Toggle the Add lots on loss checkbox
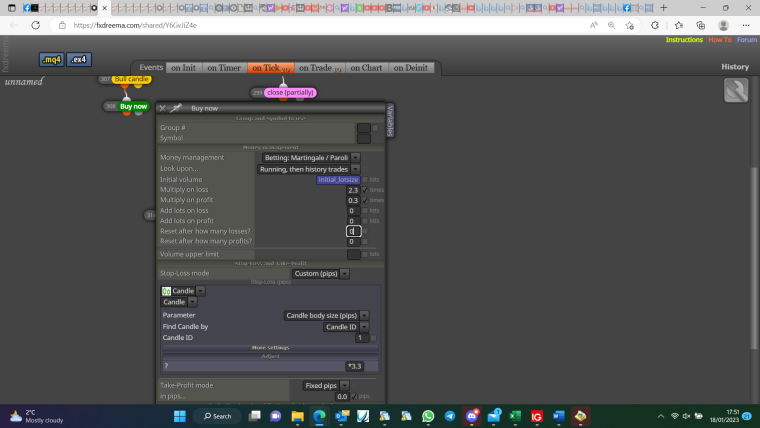The width and height of the screenshot is (760, 428). [x=365, y=210]
